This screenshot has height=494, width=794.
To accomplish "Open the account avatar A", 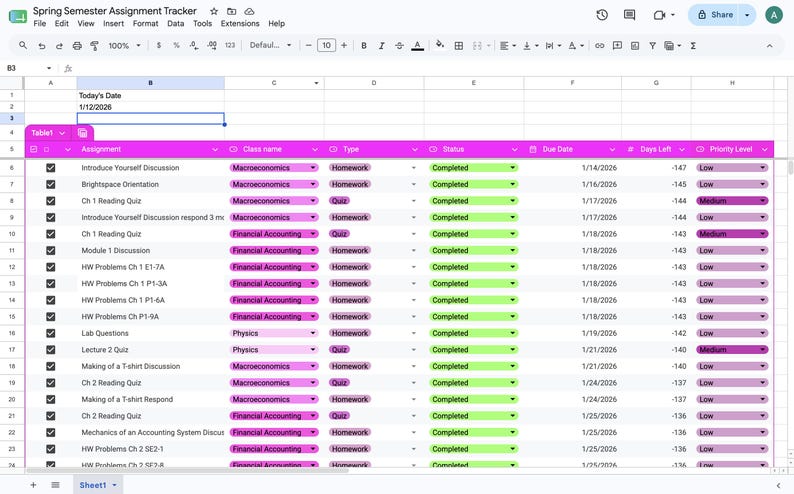I will 774,15.
